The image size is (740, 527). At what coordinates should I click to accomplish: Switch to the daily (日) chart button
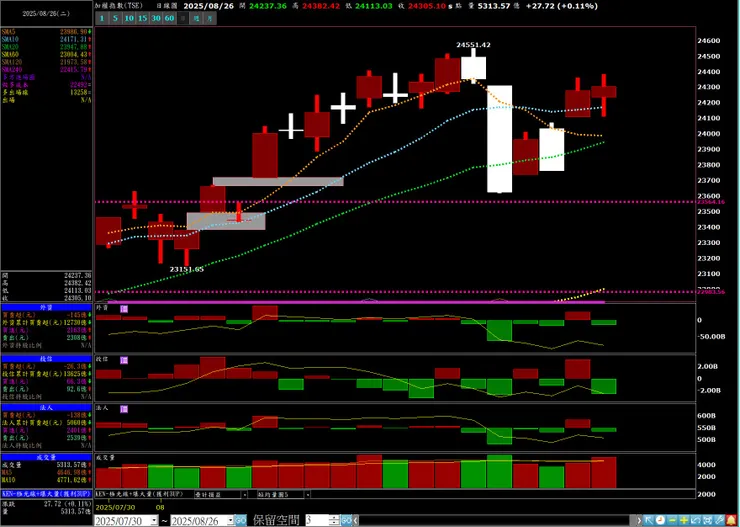183,18
